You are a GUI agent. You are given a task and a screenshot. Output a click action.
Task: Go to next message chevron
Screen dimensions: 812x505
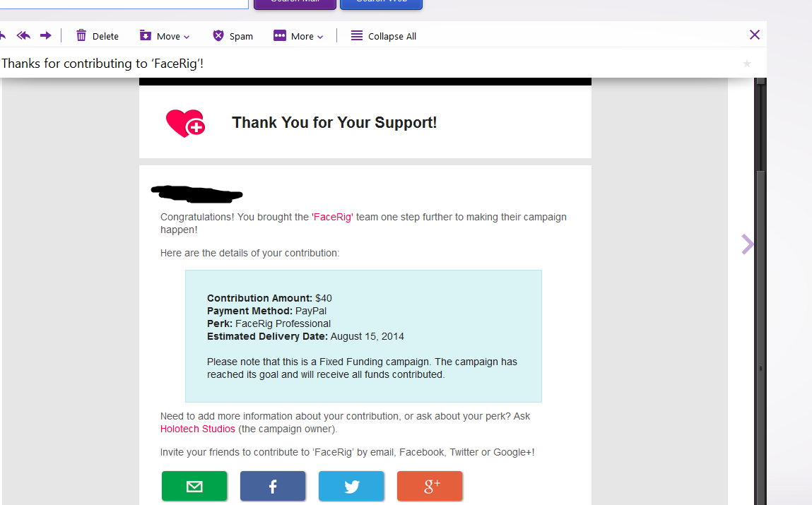[747, 244]
